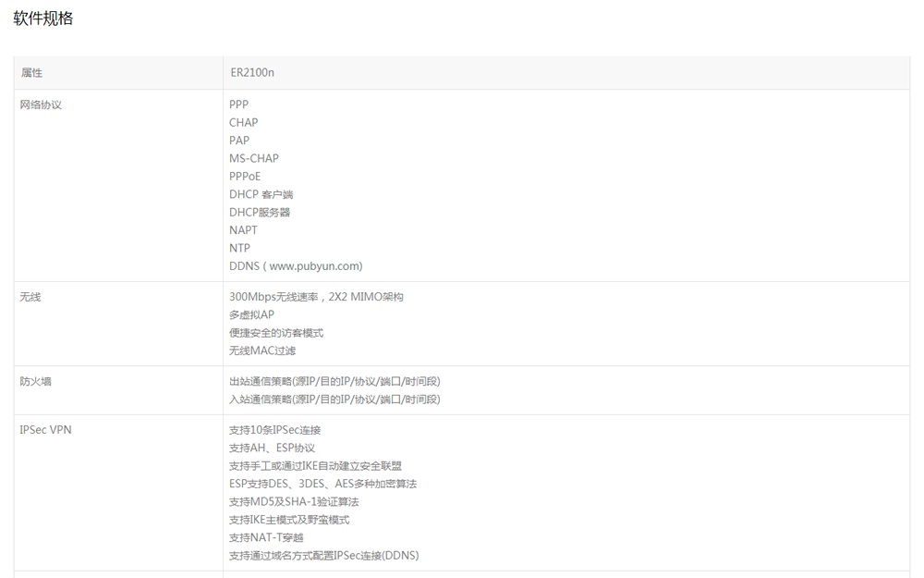Click the 软件规格 heading

[x=43, y=18]
